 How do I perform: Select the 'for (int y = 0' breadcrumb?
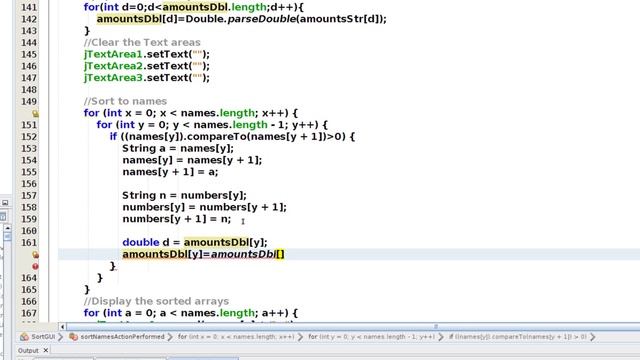tap(371, 337)
